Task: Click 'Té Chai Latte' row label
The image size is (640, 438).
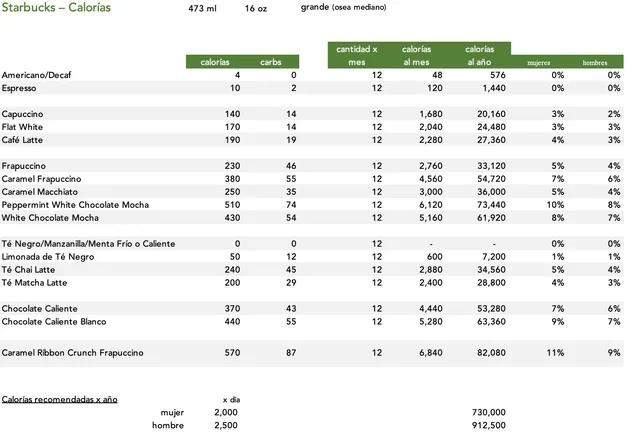Action: (x=28, y=270)
